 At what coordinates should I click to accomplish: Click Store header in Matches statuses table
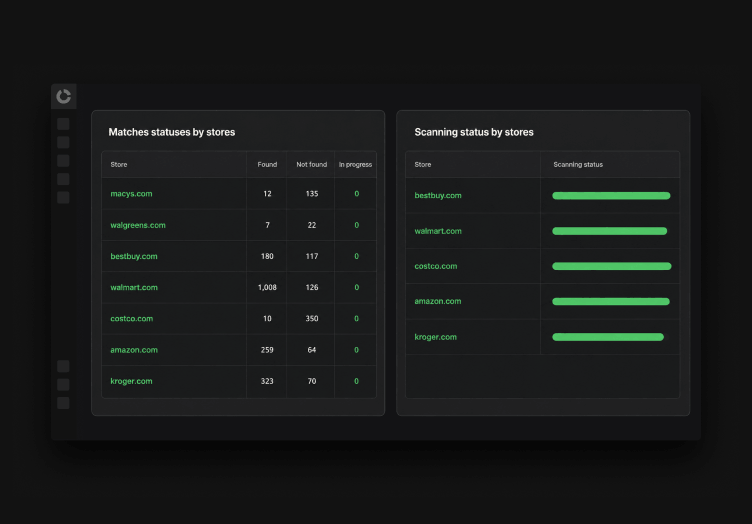pos(119,164)
